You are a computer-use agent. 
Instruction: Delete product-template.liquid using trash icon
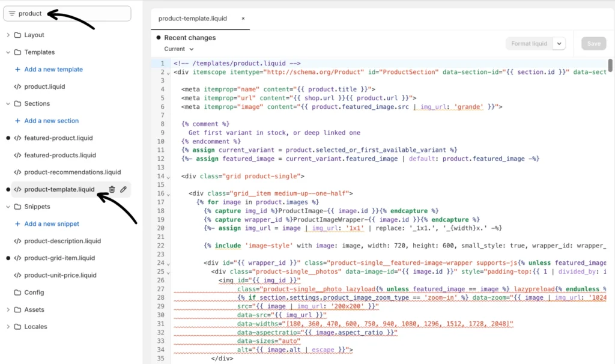112,189
